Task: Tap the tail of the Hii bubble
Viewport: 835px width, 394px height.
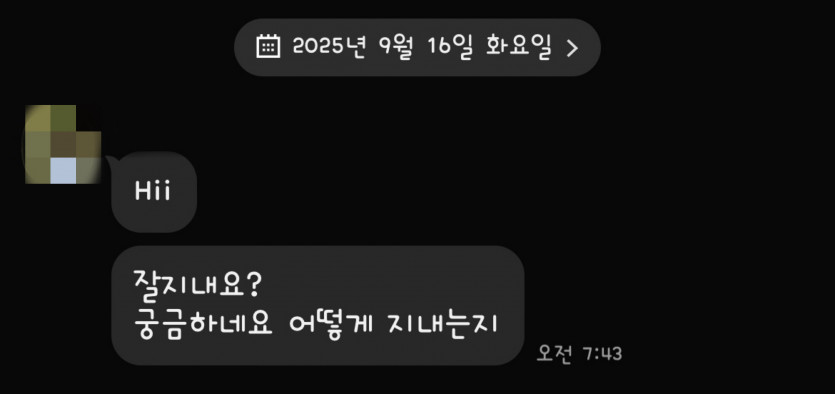Action: [x=113, y=161]
